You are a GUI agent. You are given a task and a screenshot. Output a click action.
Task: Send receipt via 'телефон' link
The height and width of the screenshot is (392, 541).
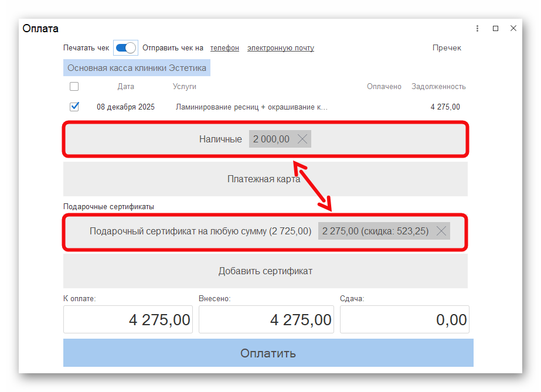tap(224, 47)
